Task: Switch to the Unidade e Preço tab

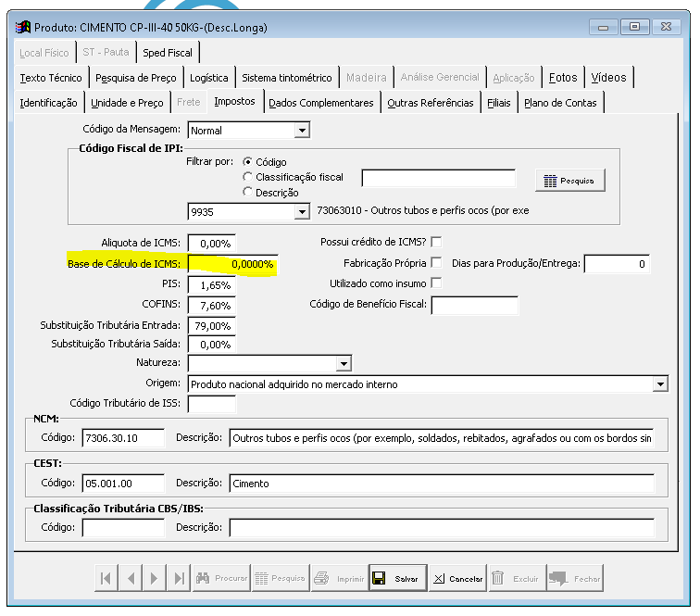Action: 127,103
